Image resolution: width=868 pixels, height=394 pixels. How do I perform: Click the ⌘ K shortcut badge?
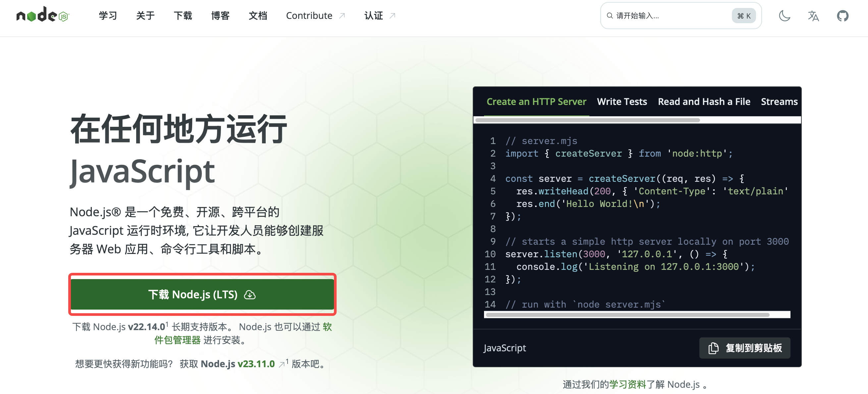pos(744,16)
